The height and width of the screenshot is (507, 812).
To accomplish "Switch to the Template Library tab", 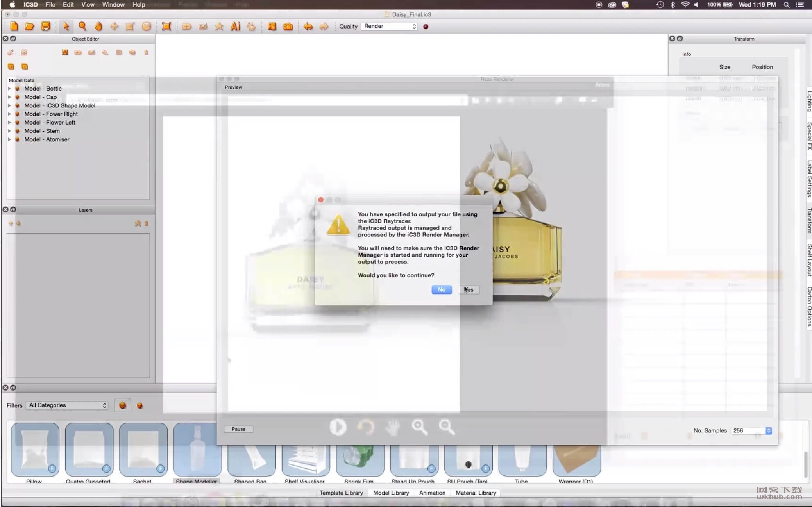I will pyautogui.click(x=341, y=493).
